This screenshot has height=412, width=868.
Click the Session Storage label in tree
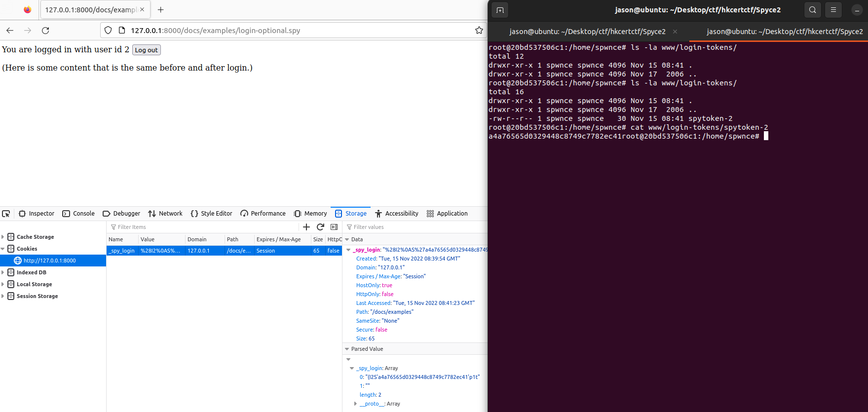pyautogui.click(x=38, y=296)
